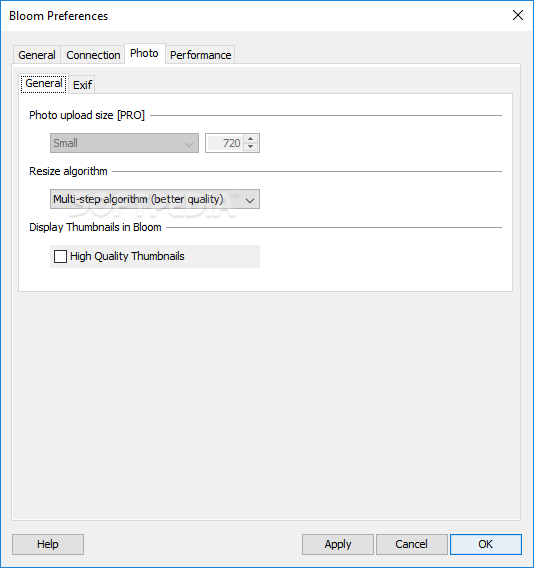The image size is (534, 568).
Task: Click the 'Resize algorithm' section label
Action: 68,171
